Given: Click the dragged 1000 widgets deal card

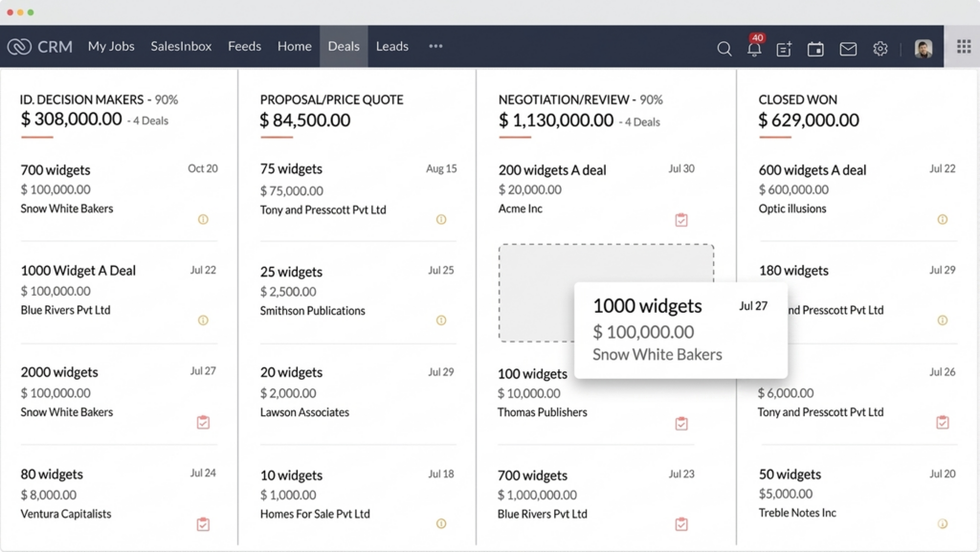Looking at the screenshot, I should 680,330.
